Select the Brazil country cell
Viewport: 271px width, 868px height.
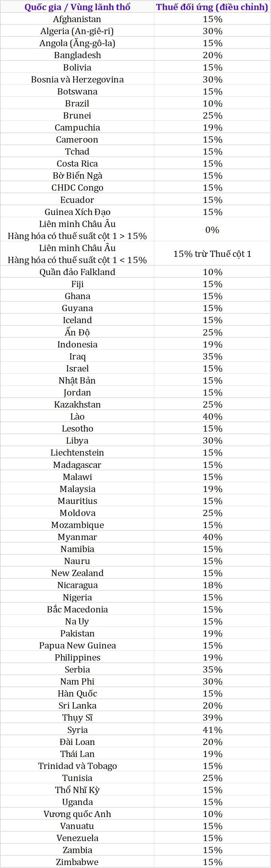point(77,103)
